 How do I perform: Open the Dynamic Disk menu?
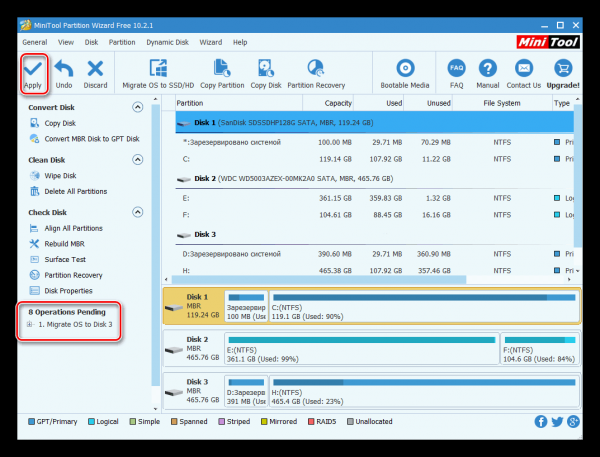(x=168, y=42)
